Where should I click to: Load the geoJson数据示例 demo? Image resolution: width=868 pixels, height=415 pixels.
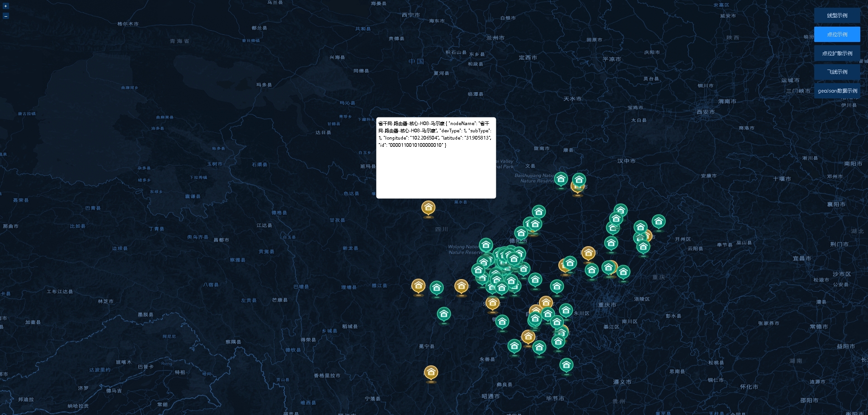click(x=837, y=91)
